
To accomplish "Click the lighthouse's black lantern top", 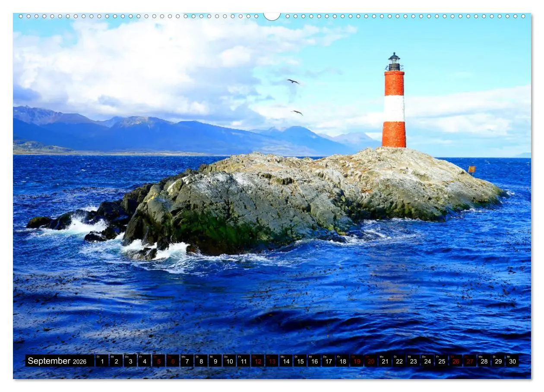I will click(394, 62).
